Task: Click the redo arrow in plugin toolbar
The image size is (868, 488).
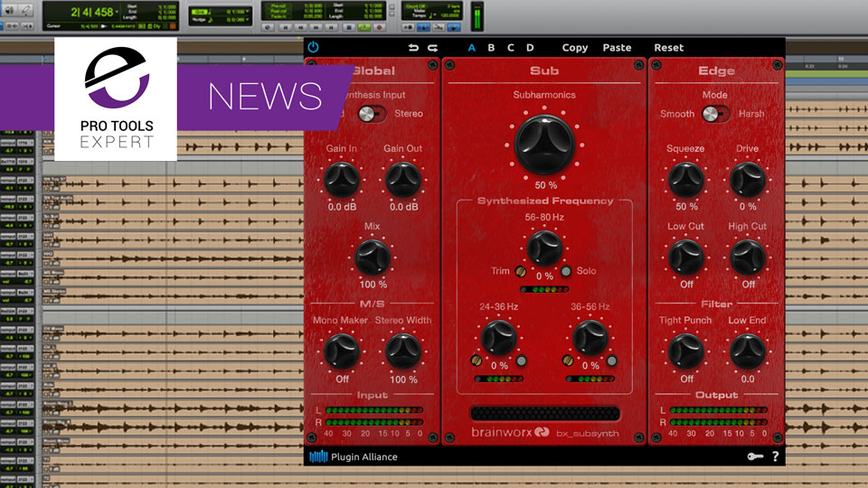Action: point(432,48)
